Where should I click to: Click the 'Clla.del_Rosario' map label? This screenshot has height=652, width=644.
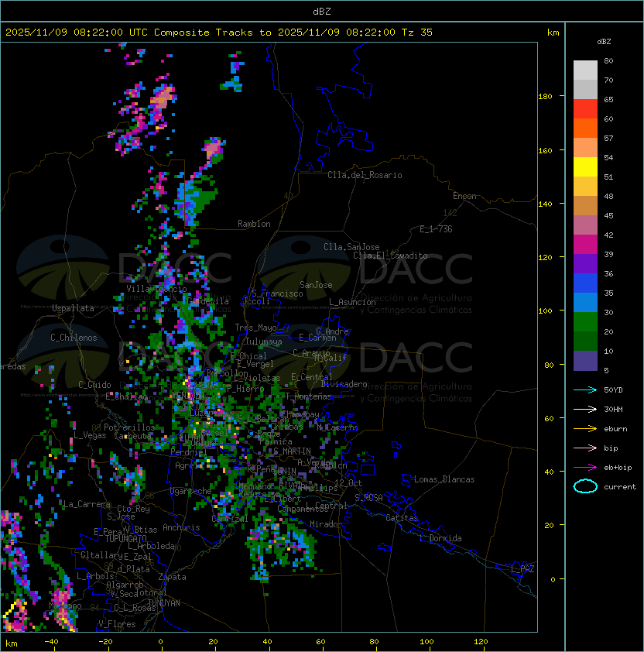click(365, 175)
